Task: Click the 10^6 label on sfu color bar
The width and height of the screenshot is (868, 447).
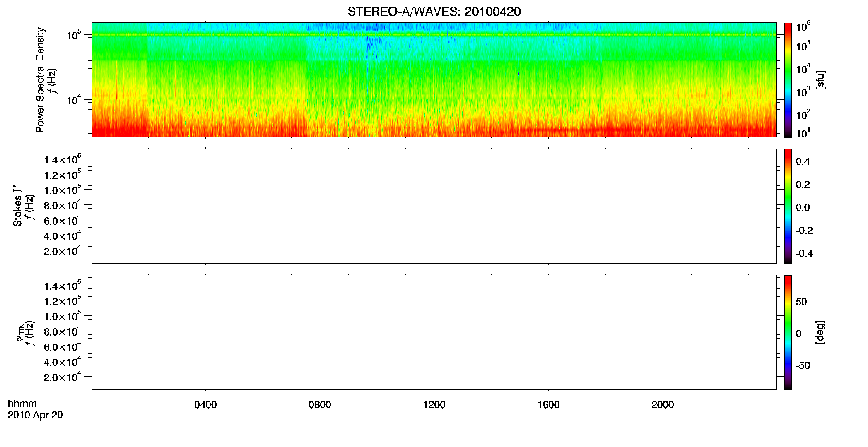Action: (x=803, y=27)
